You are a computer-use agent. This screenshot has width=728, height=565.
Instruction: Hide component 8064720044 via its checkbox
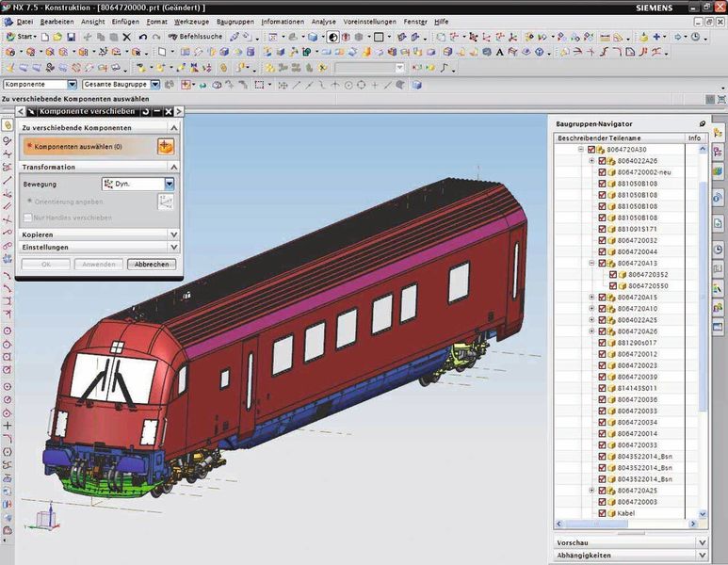click(x=602, y=251)
